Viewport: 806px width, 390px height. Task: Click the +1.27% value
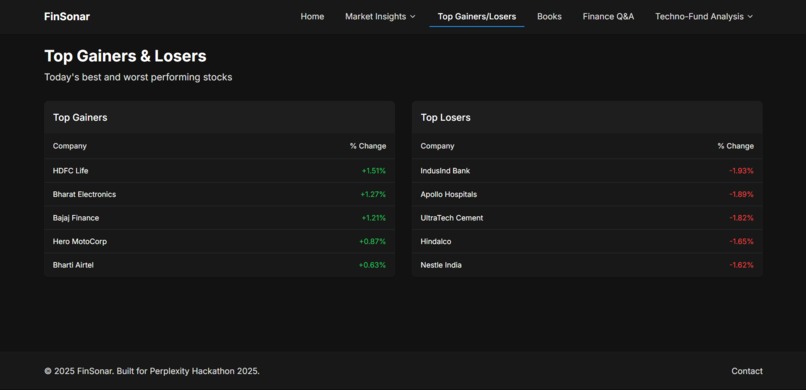coord(373,194)
